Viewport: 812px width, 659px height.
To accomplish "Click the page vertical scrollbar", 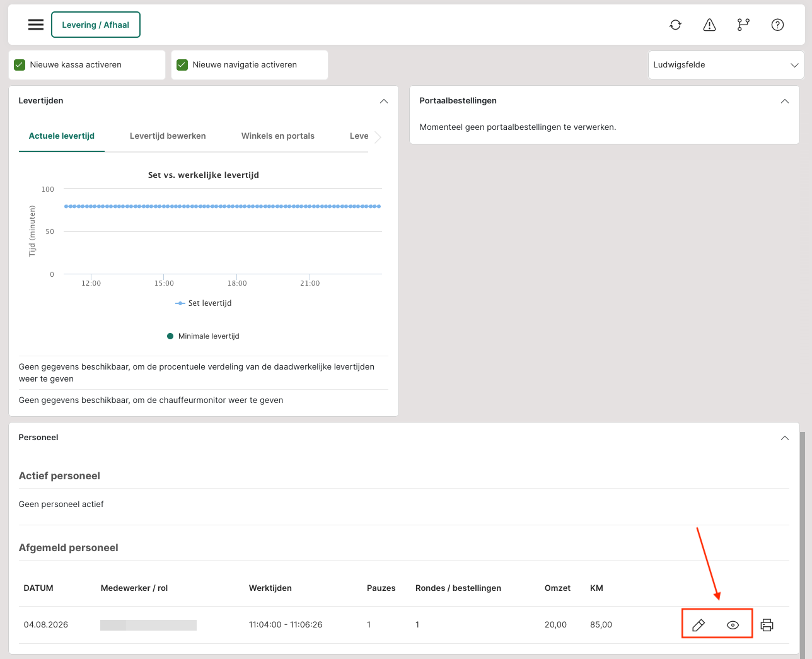I will pos(803,545).
